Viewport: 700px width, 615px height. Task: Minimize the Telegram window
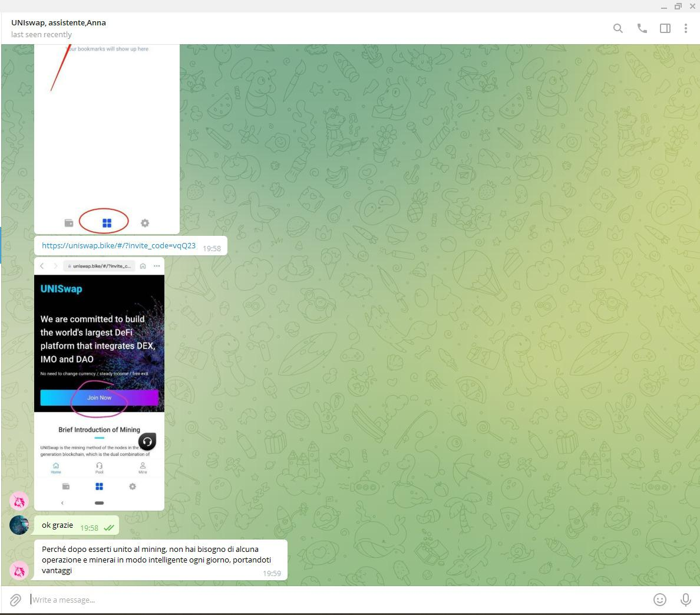tap(664, 6)
